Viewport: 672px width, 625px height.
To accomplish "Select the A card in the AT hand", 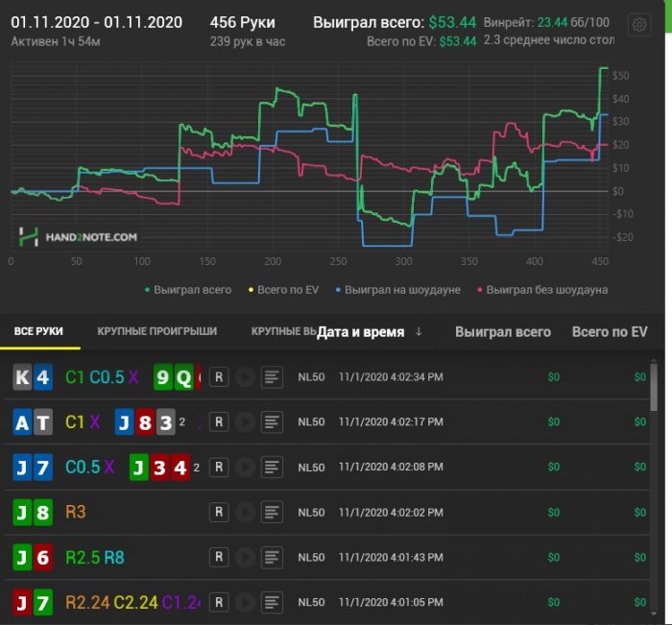I will pos(22,422).
